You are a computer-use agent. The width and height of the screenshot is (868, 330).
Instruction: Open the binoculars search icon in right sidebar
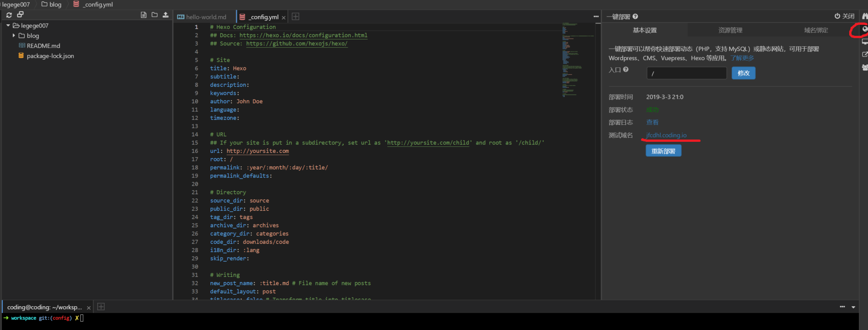pos(865,16)
